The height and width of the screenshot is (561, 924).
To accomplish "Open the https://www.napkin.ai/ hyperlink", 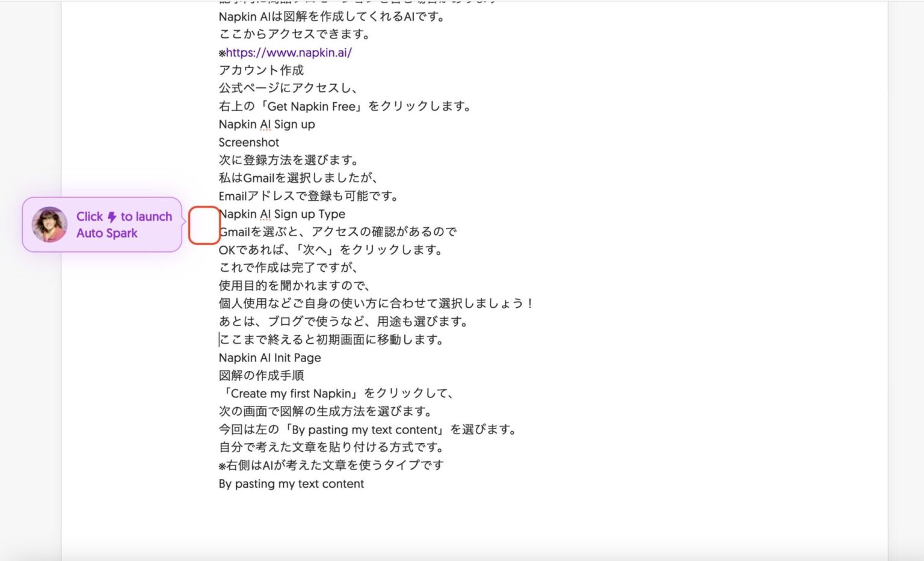I will pyautogui.click(x=289, y=52).
